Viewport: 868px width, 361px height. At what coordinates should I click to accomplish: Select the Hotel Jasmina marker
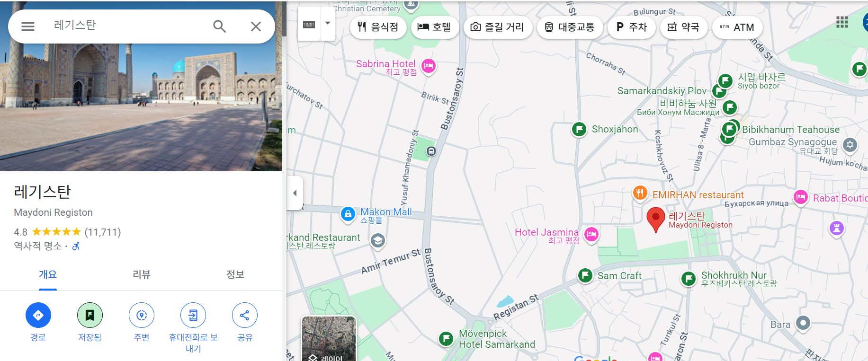591,234
